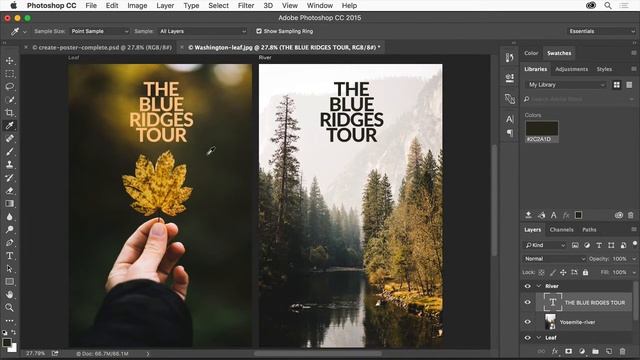Toggle Show Sampling Ring checkbox

pyautogui.click(x=259, y=31)
